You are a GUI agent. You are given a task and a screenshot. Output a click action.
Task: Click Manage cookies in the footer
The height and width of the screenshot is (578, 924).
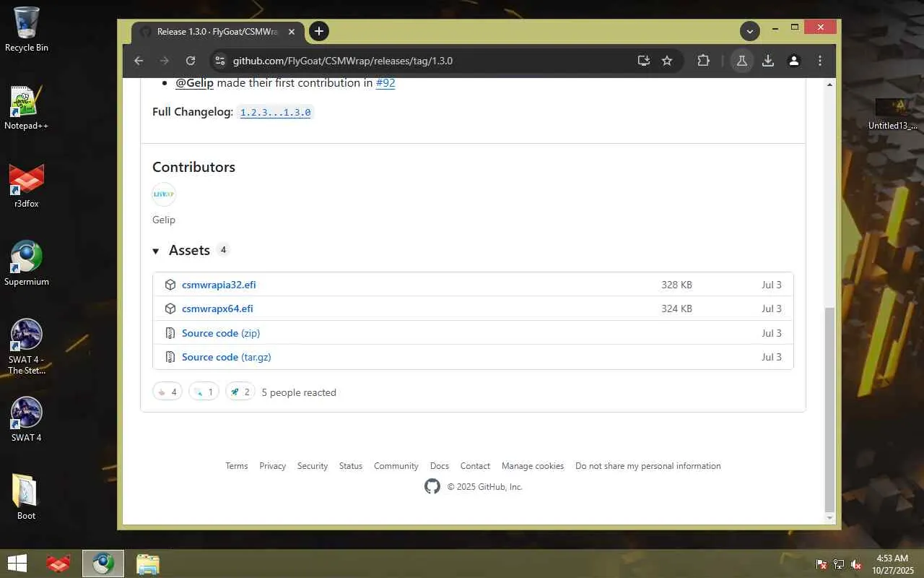pos(533,466)
